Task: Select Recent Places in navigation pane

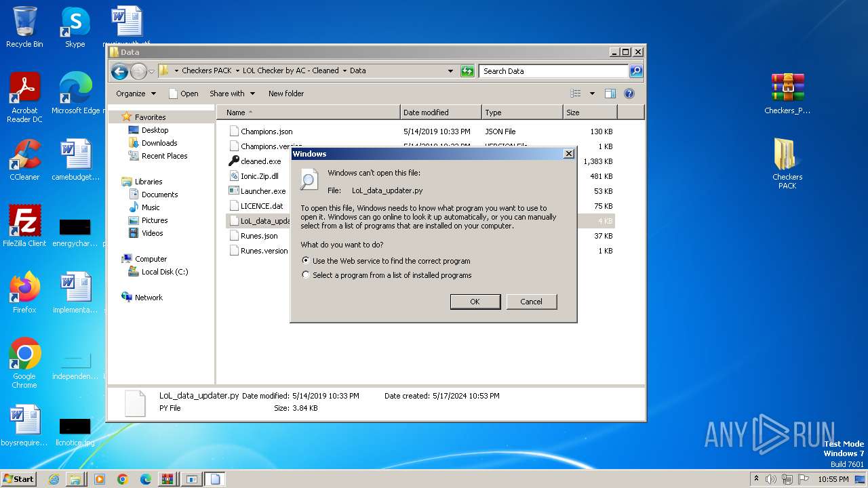Action: coord(164,156)
